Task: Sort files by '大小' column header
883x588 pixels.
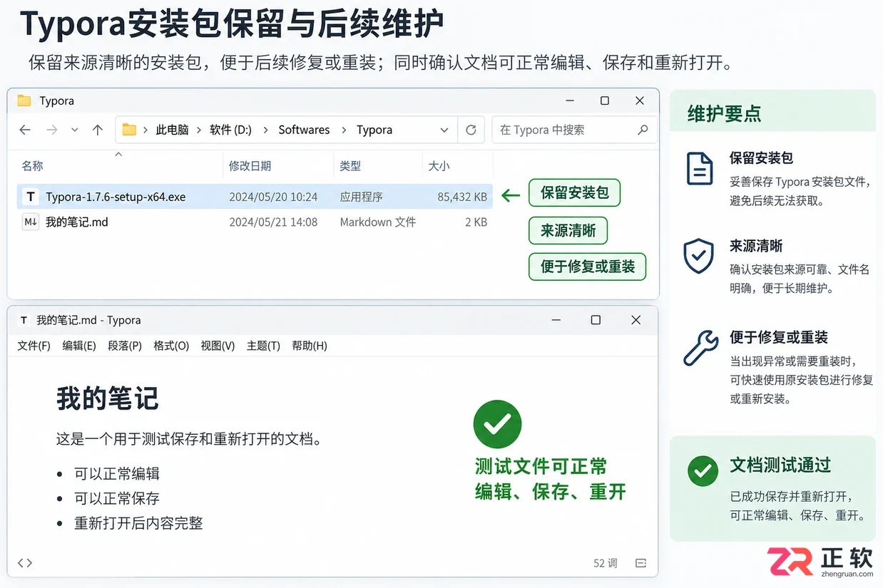Action: pyautogui.click(x=439, y=165)
